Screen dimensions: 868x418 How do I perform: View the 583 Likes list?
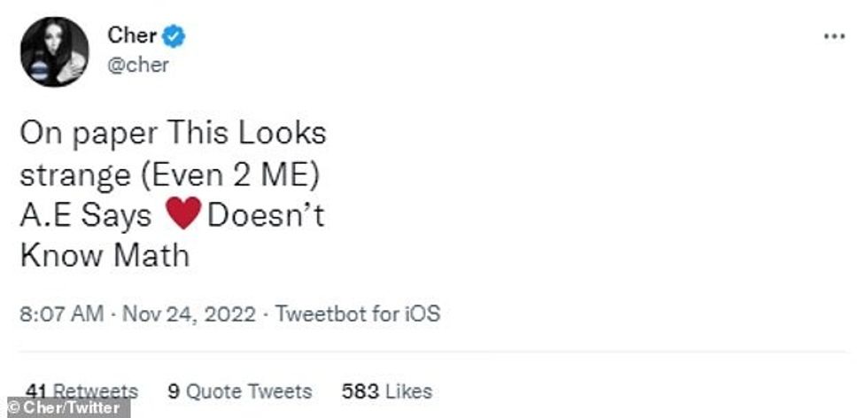[386, 391]
